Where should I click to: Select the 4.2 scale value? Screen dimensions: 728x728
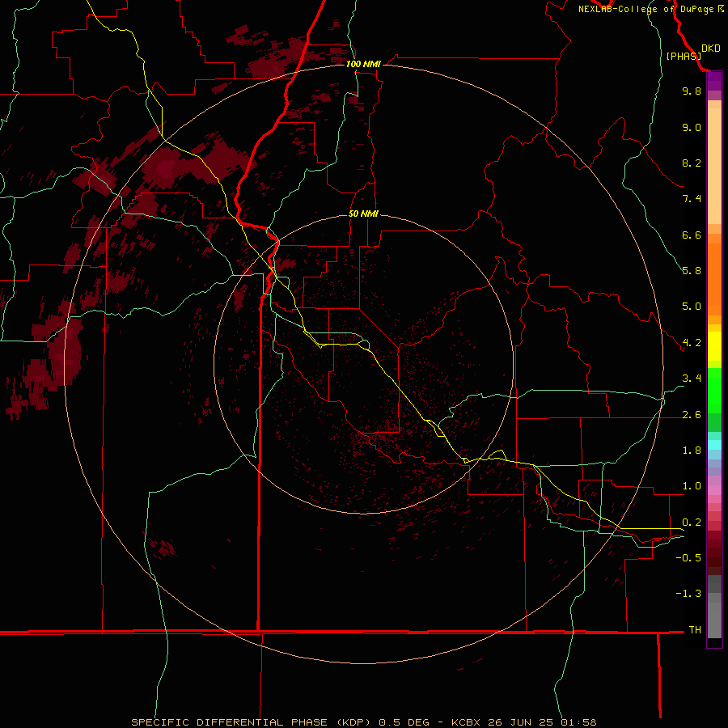[x=692, y=343]
